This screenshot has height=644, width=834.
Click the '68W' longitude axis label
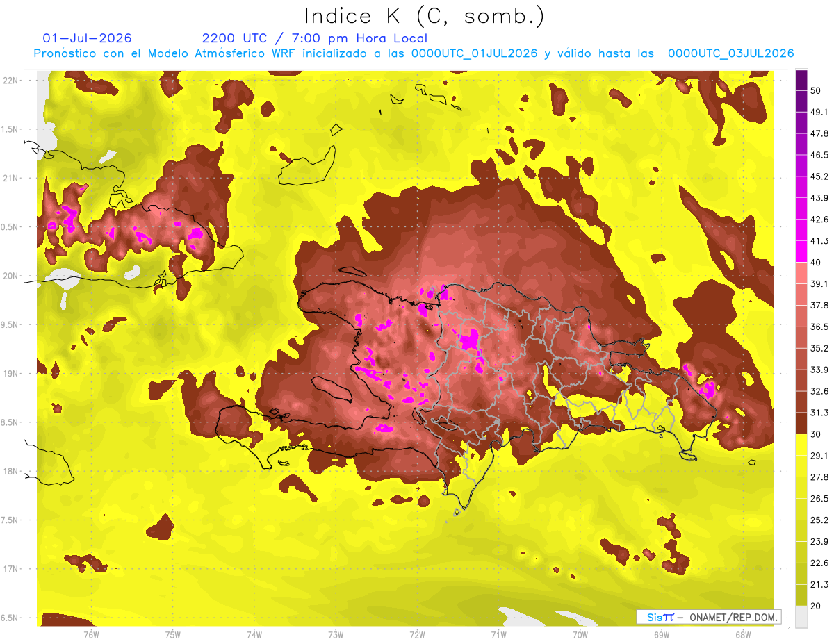[742, 634]
